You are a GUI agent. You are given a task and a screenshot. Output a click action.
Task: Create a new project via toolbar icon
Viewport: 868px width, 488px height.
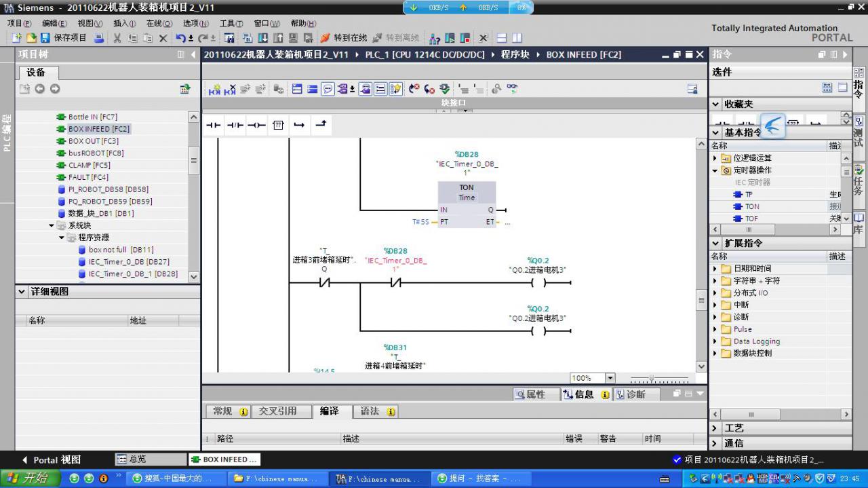pyautogui.click(x=17, y=38)
